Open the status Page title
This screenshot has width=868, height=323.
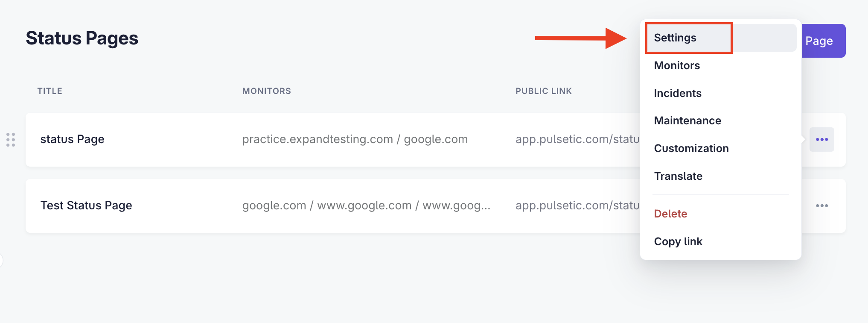click(73, 139)
